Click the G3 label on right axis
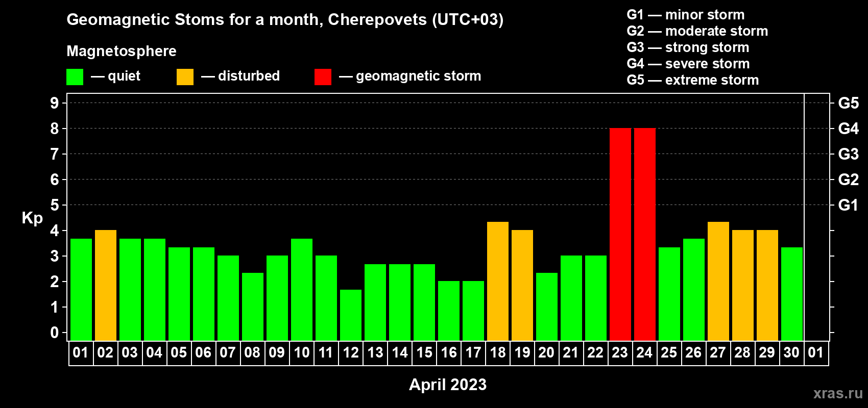The image size is (868, 408). (849, 154)
